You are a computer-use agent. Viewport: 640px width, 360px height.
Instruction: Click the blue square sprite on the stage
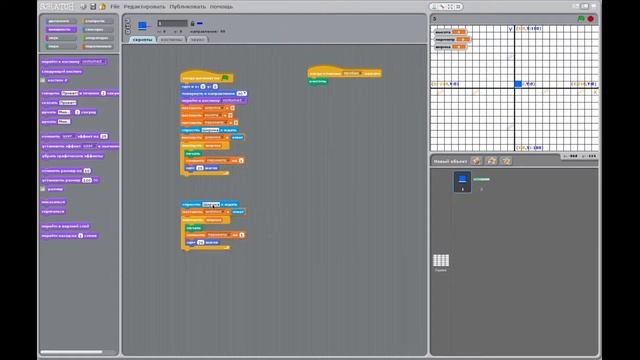pos(518,84)
